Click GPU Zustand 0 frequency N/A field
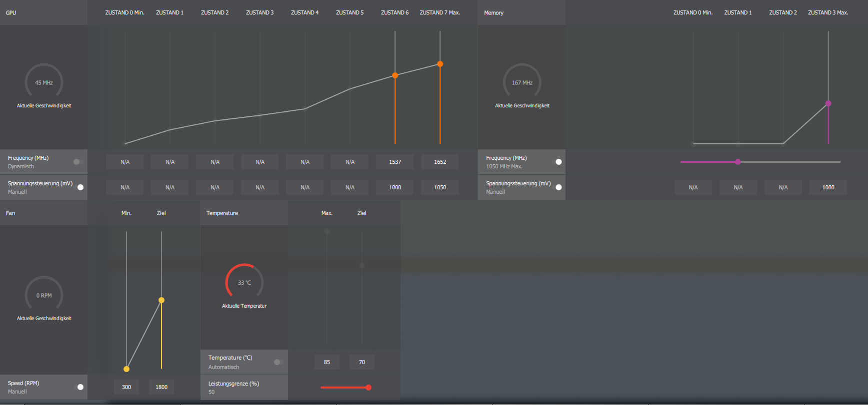The width and height of the screenshot is (868, 405). coord(125,162)
